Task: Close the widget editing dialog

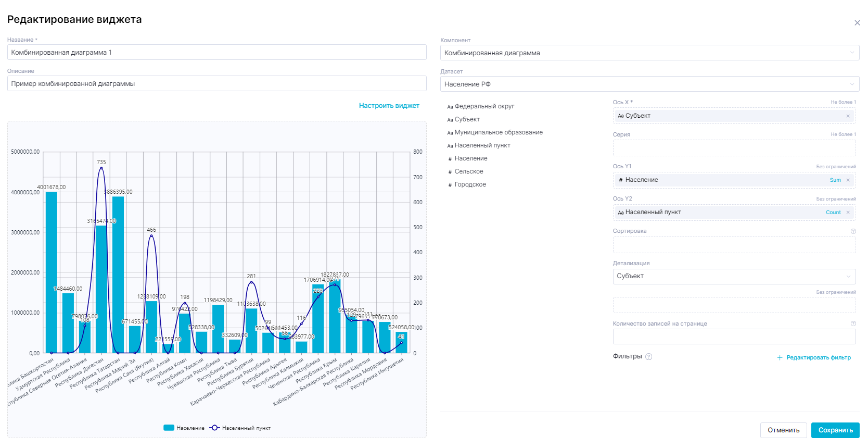Action: click(x=857, y=23)
